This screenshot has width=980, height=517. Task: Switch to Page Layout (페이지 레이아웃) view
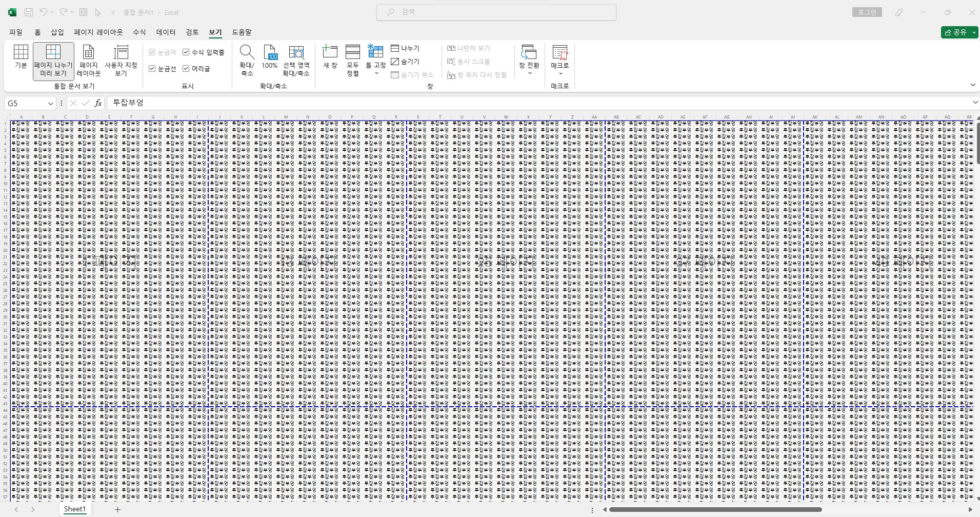(x=88, y=61)
